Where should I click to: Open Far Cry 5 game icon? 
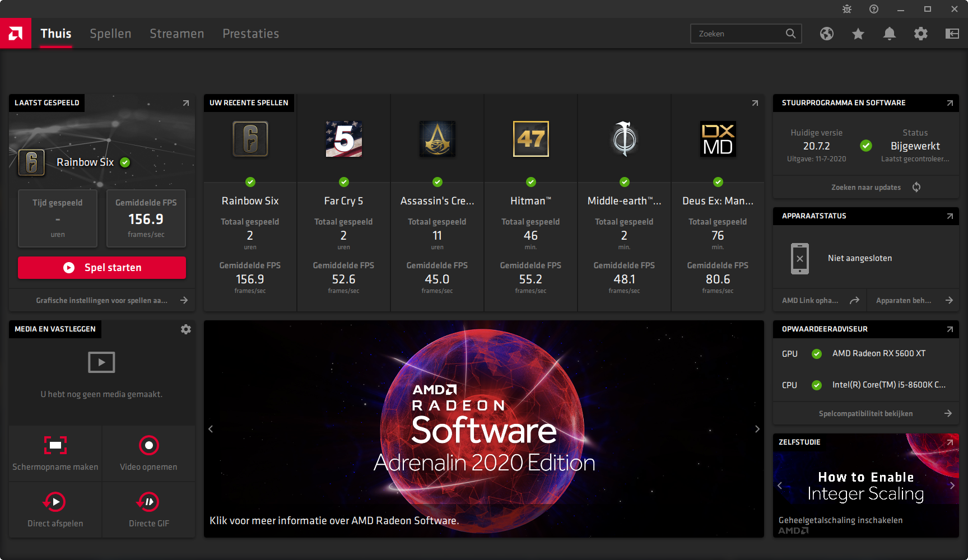click(x=344, y=139)
